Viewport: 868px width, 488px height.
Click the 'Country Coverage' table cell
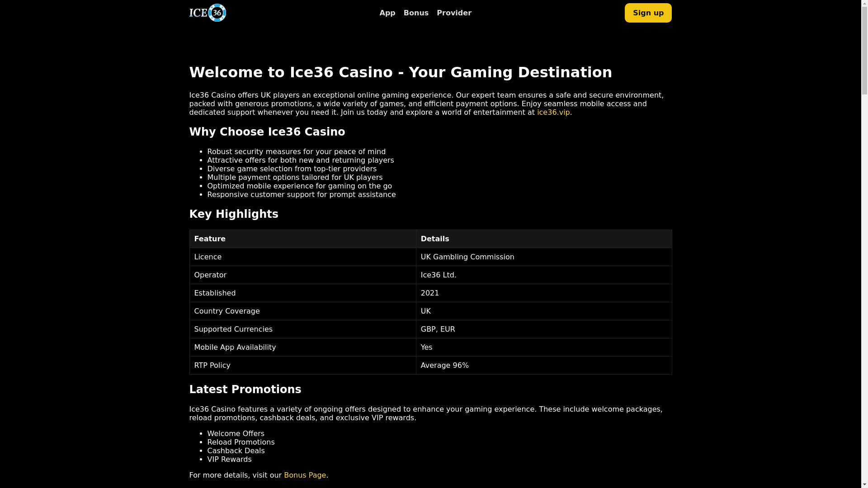303,311
